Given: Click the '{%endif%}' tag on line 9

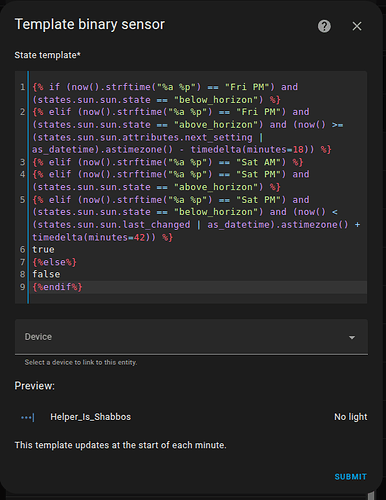Looking at the screenshot, I should click(x=57, y=287).
